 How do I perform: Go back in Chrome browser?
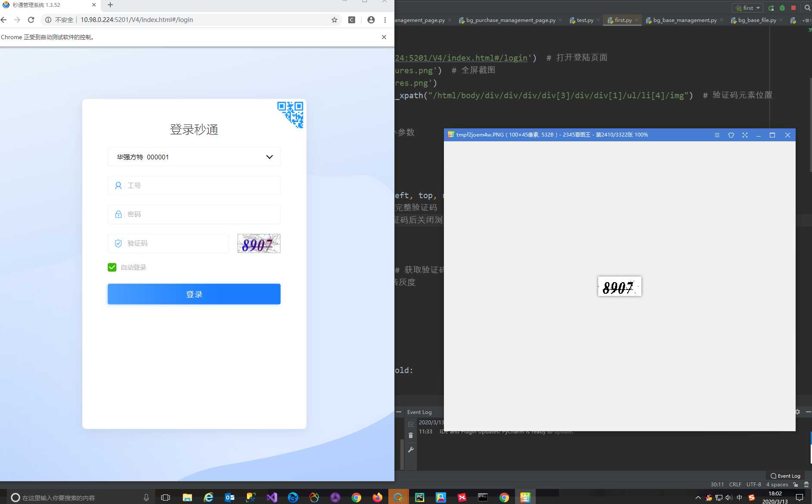(x=4, y=20)
